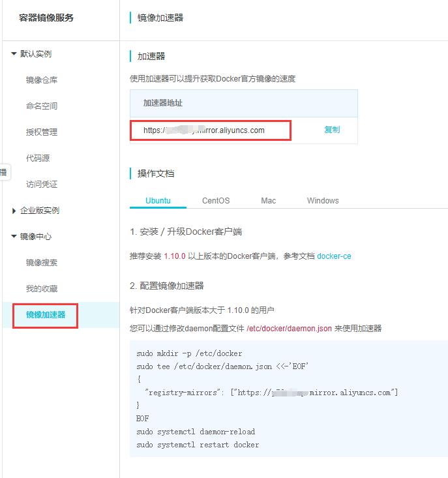Expand the 企业版实例 section
This screenshot has height=478, width=448.
click(x=14, y=211)
